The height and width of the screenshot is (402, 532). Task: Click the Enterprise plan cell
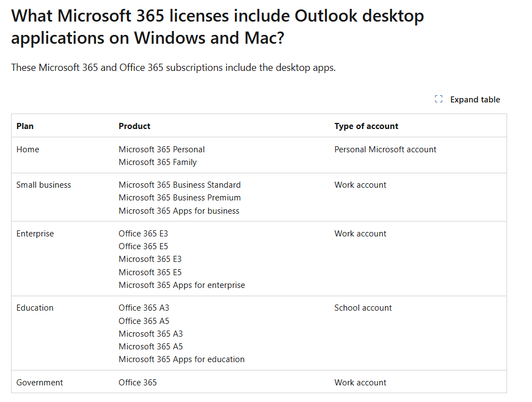(35, 234)
